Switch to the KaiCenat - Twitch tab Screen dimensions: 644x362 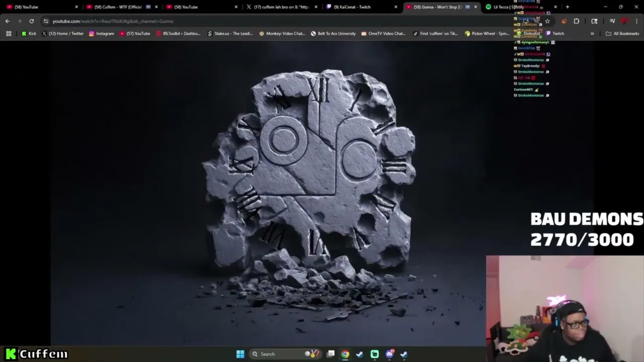coord(361,7)
